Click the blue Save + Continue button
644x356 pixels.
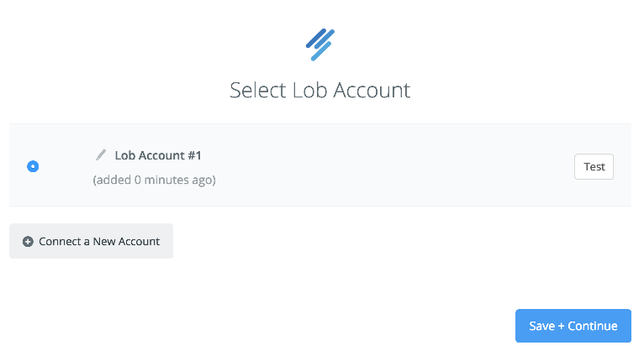point(573,326)
